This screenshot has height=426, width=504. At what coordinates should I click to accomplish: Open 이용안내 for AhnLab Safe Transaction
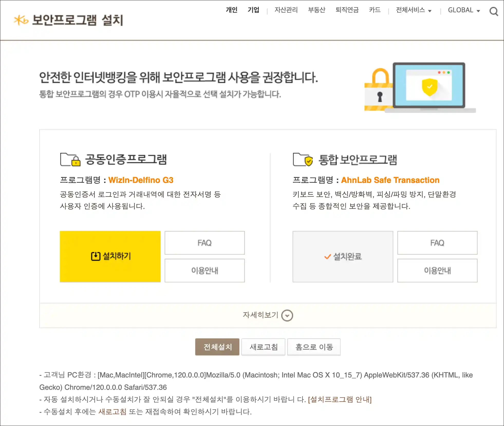(x=437, y=271)
